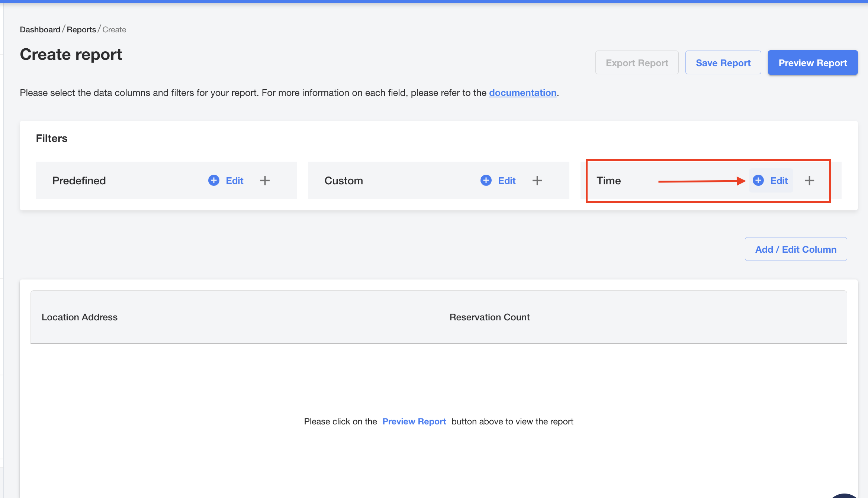Screen dimensions: 868x498
Task: Click the Predefined filter label
Action: click(79, 181)
